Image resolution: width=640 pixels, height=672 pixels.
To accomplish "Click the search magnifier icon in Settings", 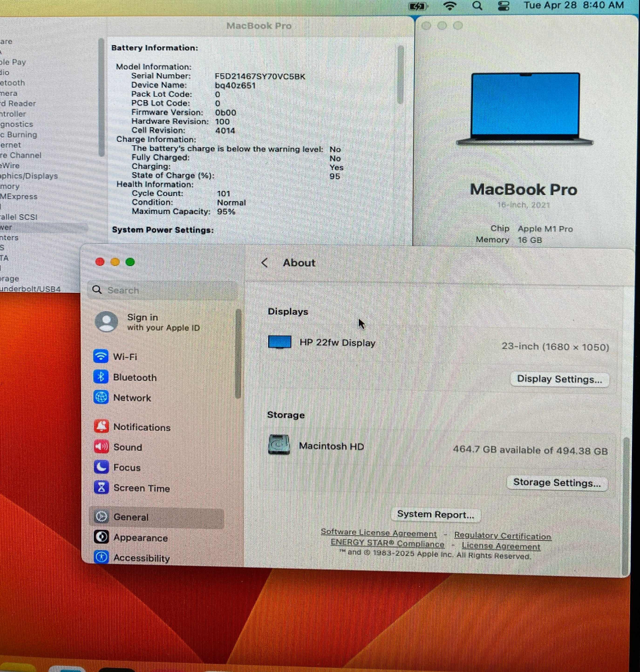I will coord(97,290).
